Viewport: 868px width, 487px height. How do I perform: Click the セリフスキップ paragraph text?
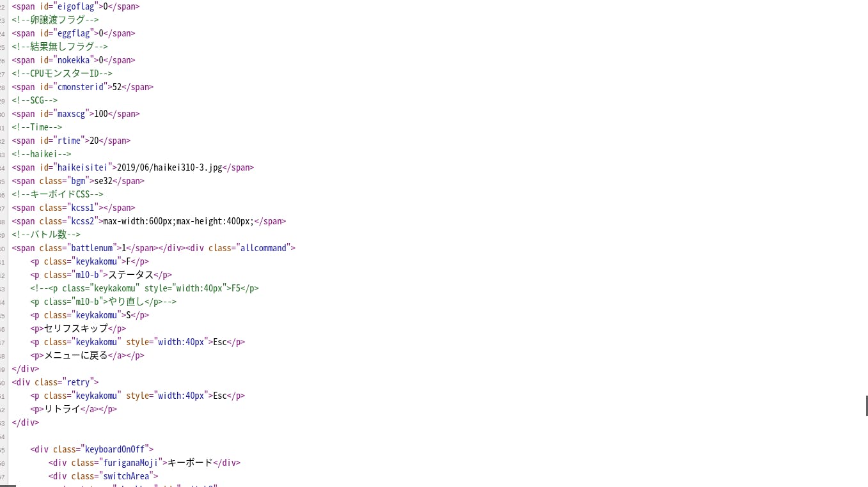coord(75,329)
